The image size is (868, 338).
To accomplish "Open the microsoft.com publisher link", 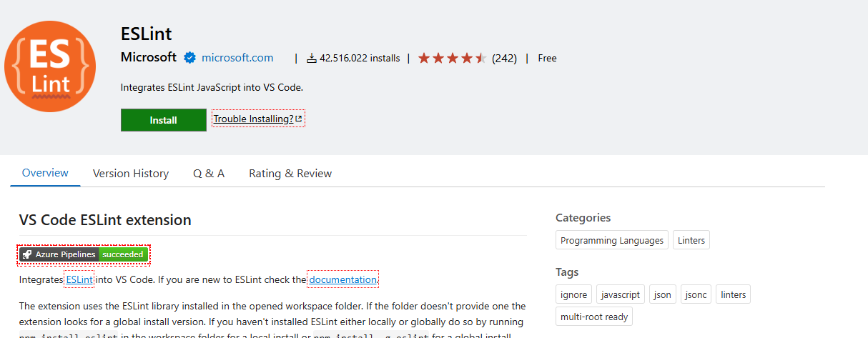I will [x=237, y=57].
